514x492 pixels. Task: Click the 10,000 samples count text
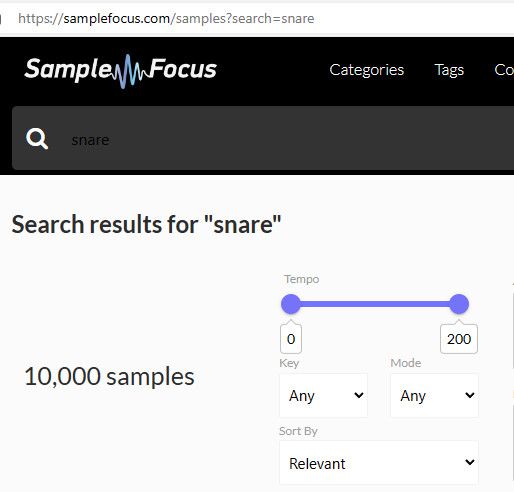click(109, 376)
